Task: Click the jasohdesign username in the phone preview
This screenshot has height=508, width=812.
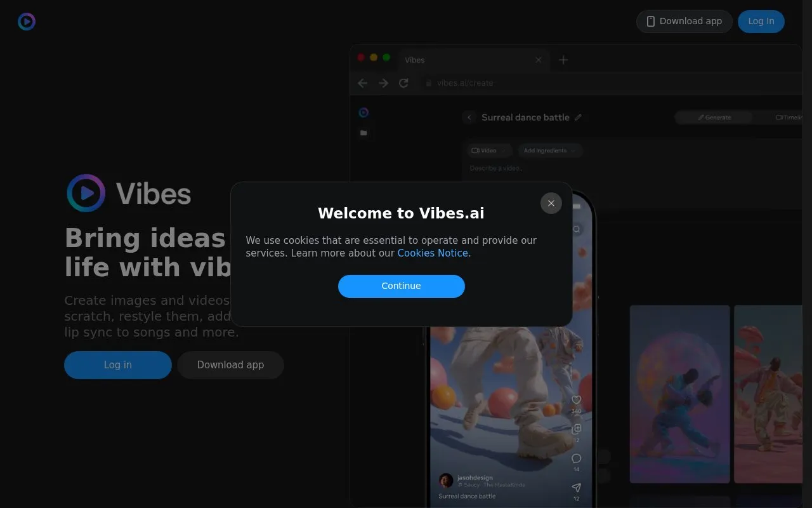Action: click(475, 478)
